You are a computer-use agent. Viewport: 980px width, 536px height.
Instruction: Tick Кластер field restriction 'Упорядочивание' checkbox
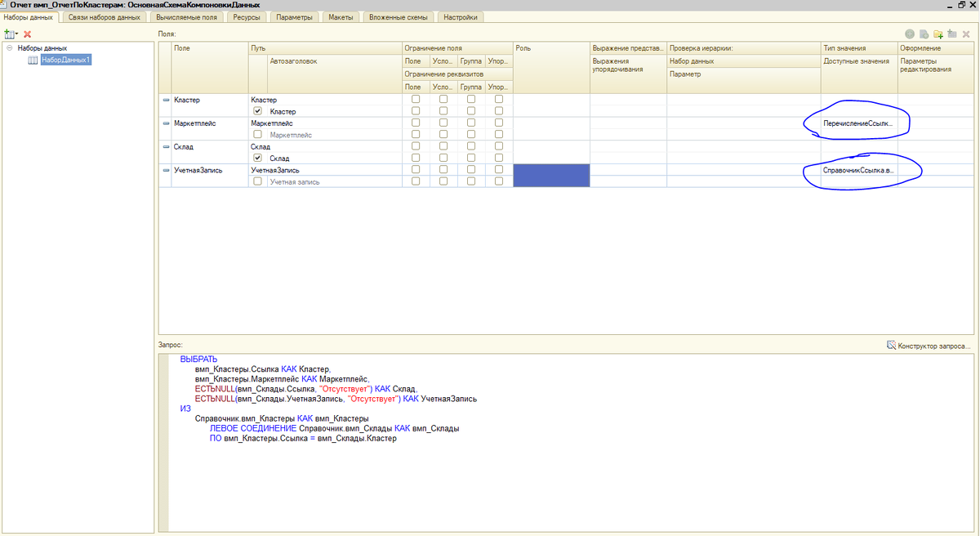point(499,100)
